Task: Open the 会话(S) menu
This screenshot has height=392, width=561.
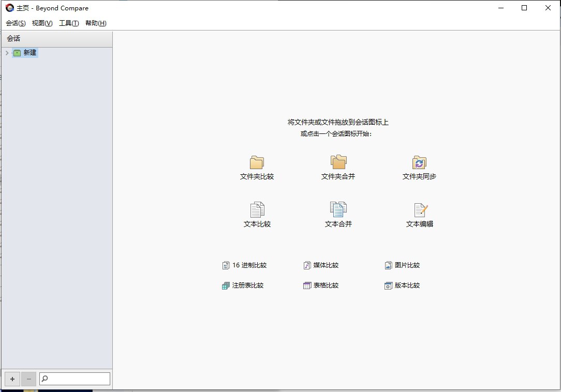Action: [x=16, y=23]
